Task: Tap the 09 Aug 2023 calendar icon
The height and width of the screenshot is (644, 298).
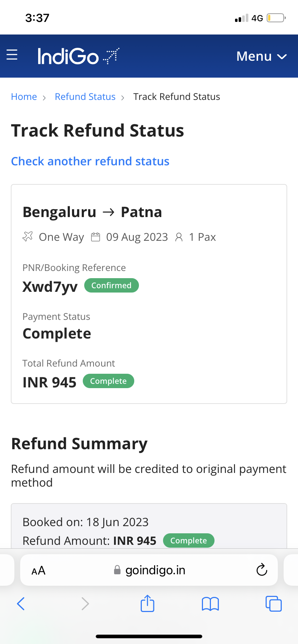Action: pos(95,237)
